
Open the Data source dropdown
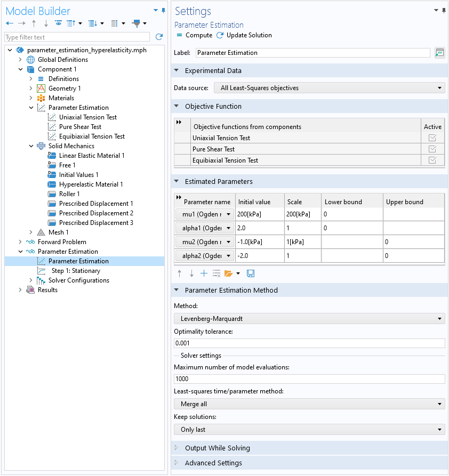(x=330, y=88)
